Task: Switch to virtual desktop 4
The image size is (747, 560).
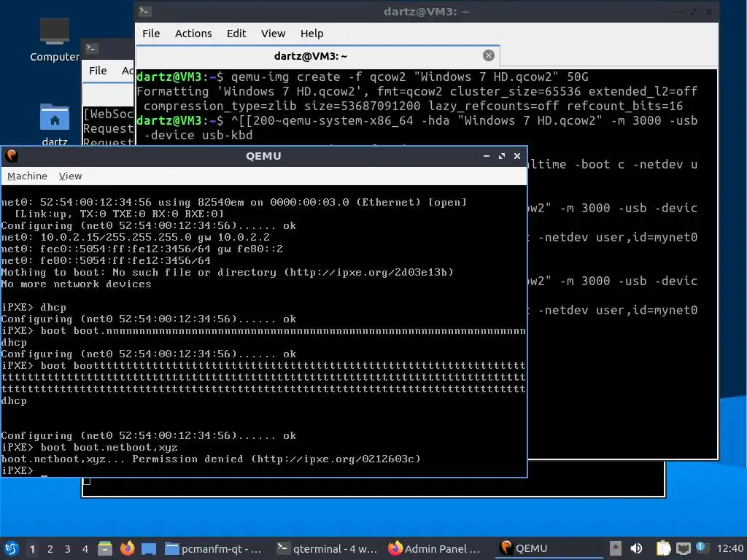Action: 85,549
